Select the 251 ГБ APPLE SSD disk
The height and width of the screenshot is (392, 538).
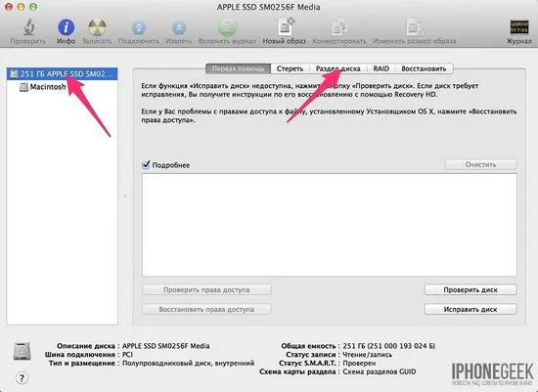(62, 73)
